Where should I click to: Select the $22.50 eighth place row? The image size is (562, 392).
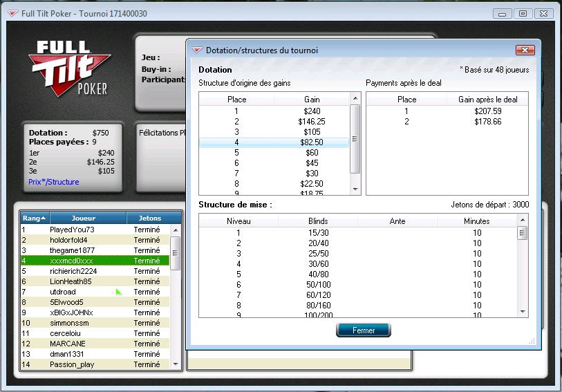coord(274,184)
